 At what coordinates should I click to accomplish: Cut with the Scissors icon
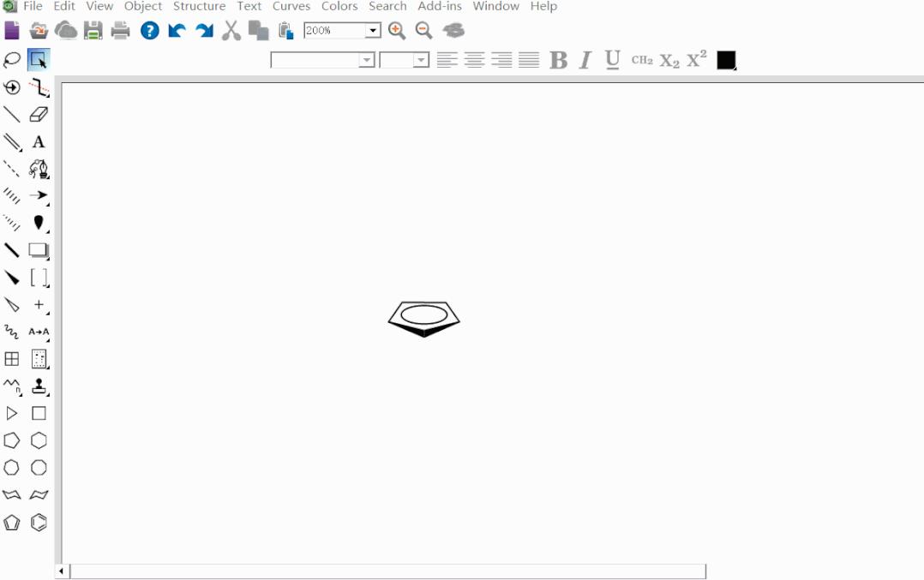tap(230, 30)
